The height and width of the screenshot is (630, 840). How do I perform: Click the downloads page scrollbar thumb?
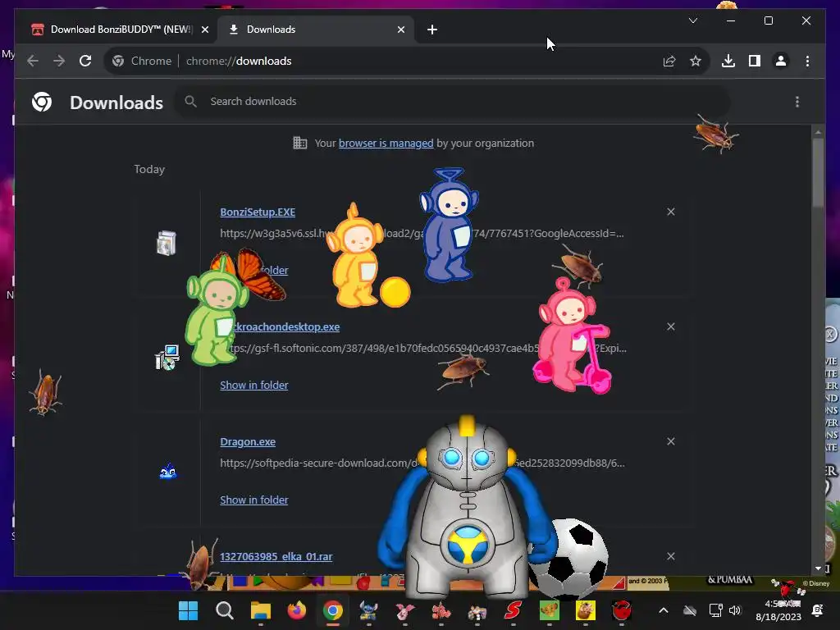tap(818, 172)
